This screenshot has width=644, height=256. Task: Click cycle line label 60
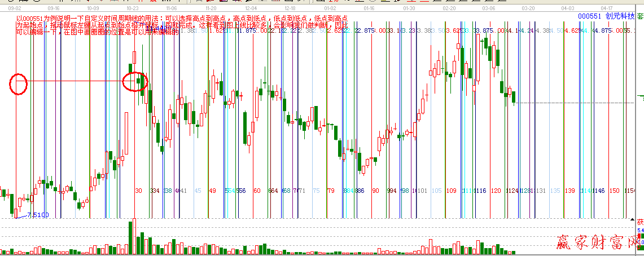tap(257, 191)
